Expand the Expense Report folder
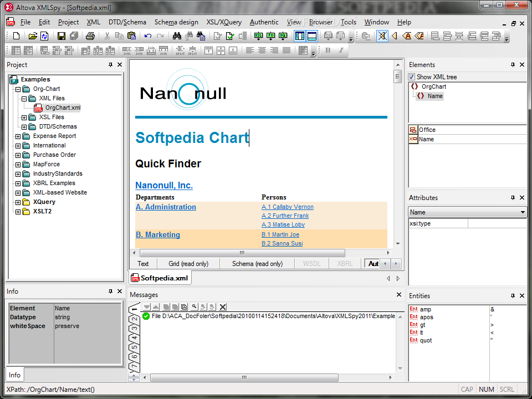 pyautogui.click(x=18, y=136)
